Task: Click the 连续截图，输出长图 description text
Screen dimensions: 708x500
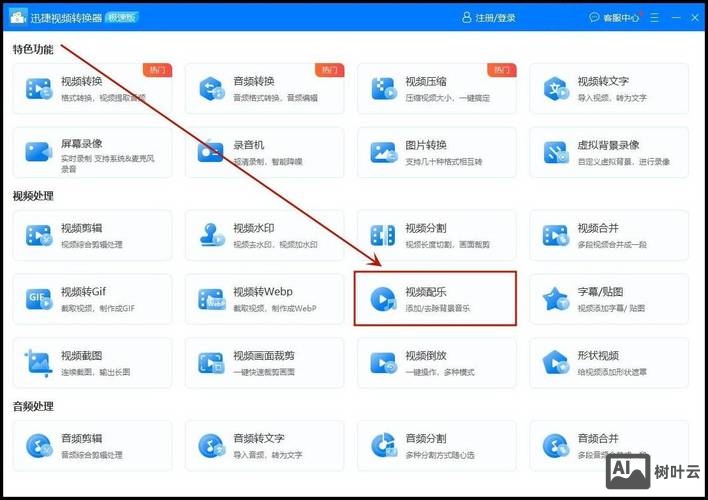Action: [96, 372]
